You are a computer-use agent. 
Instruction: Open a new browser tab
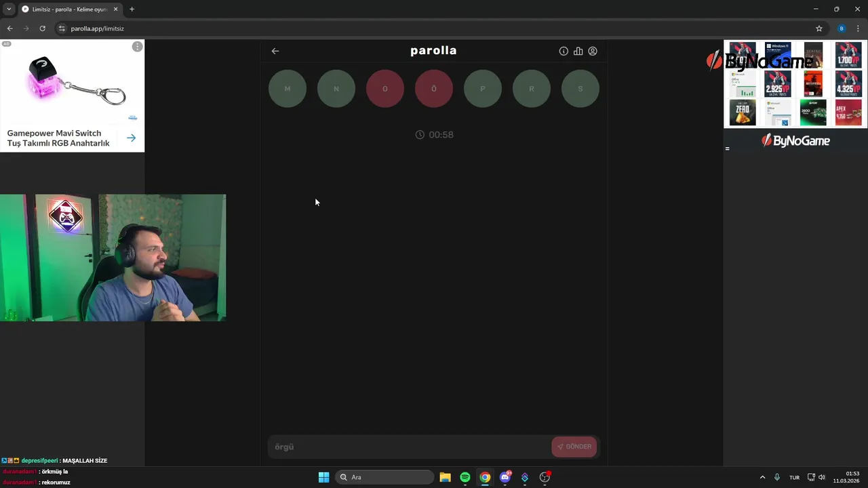[132, 9]
